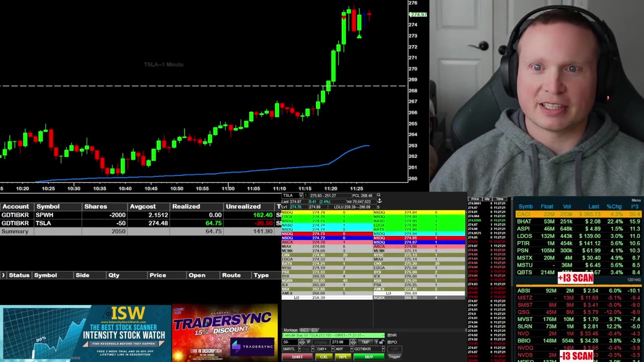
Task: Toggle the PO checkbox
Action: pyautogui.click(x=389, y=342)
